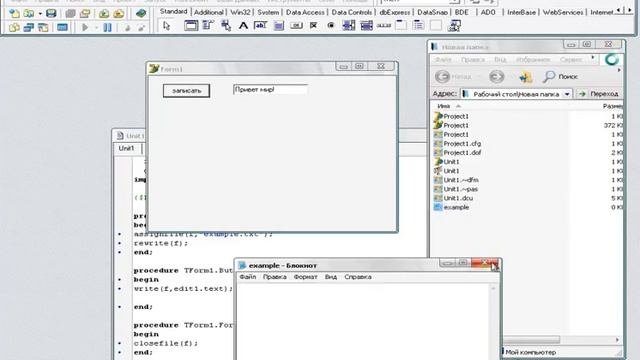Viewport: 640px width, 360px height.
Task: Select the ScrollBar component icon
Action: (x=384, y=26)
